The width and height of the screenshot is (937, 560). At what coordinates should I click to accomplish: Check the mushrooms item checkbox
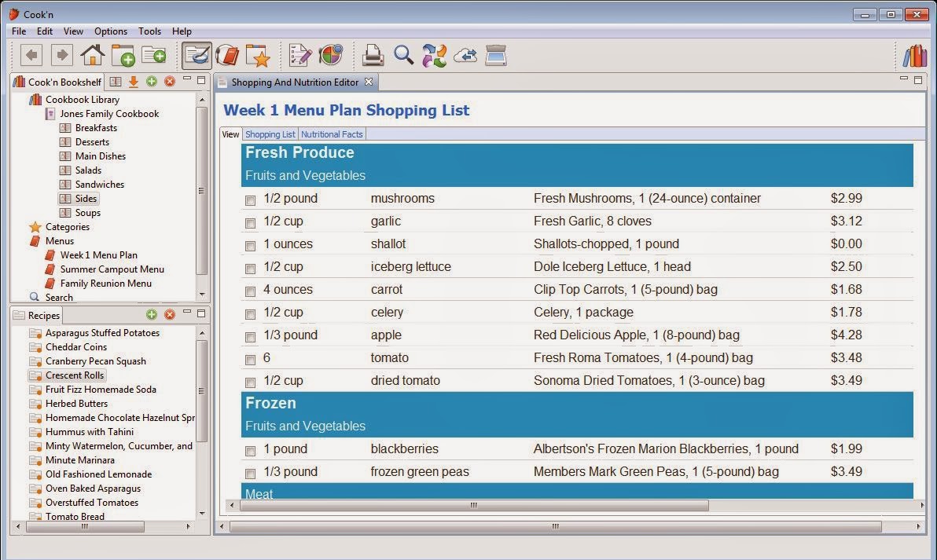(x=251, y=200)
